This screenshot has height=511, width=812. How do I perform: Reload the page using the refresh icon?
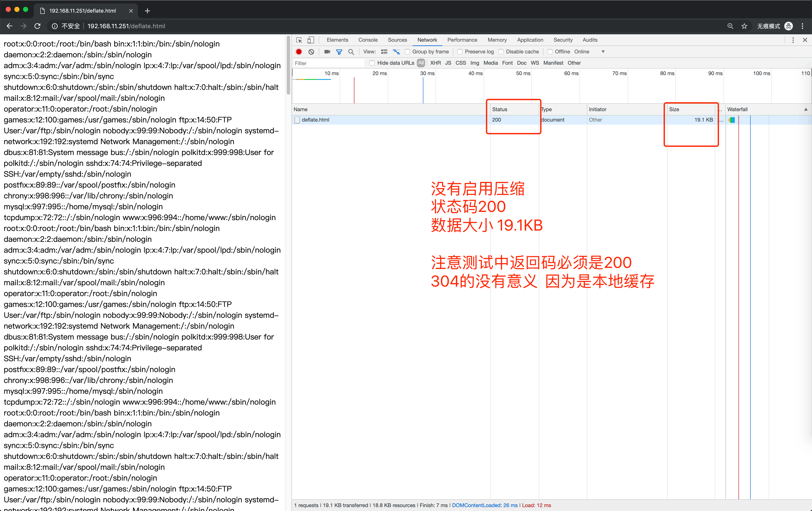click(38, 26)
